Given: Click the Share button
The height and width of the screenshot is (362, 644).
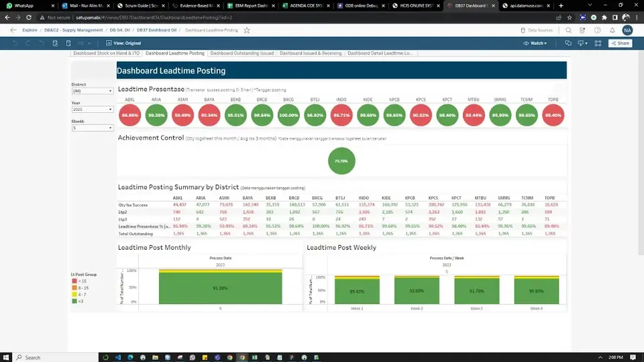Looking at the screenshot, I should tap(620, 43).
